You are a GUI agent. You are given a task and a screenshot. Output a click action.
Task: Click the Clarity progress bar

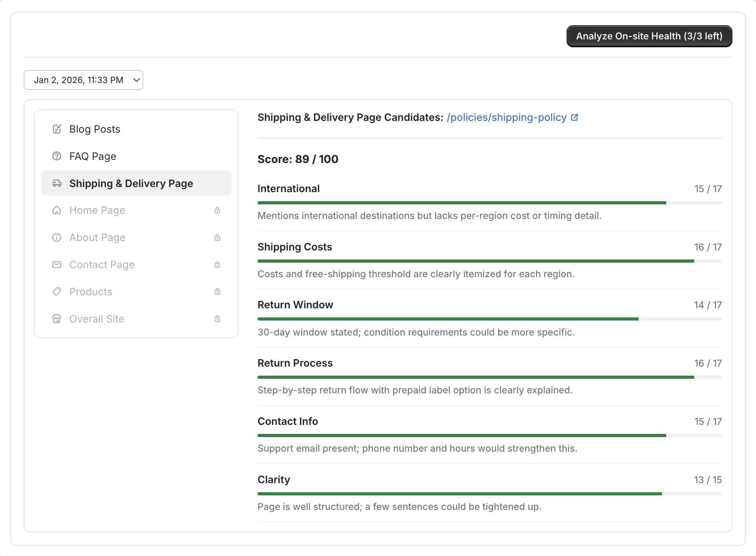coord(490,494)
